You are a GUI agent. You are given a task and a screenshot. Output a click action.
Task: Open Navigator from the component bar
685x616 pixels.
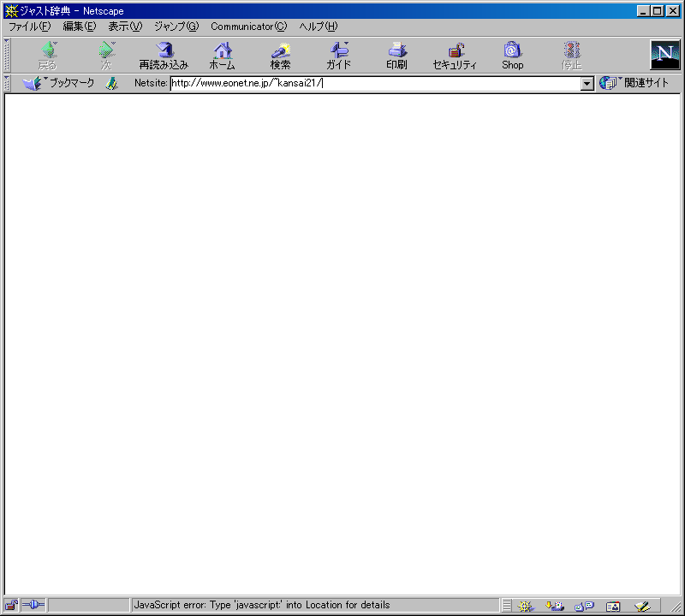pyautogui.click(x=526, y=606)
